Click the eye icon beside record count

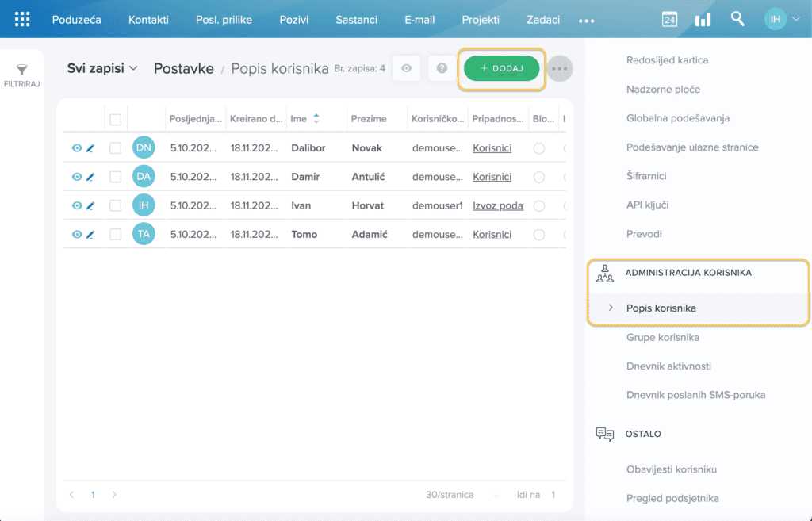pyautogui.click(x=407, y=69)
